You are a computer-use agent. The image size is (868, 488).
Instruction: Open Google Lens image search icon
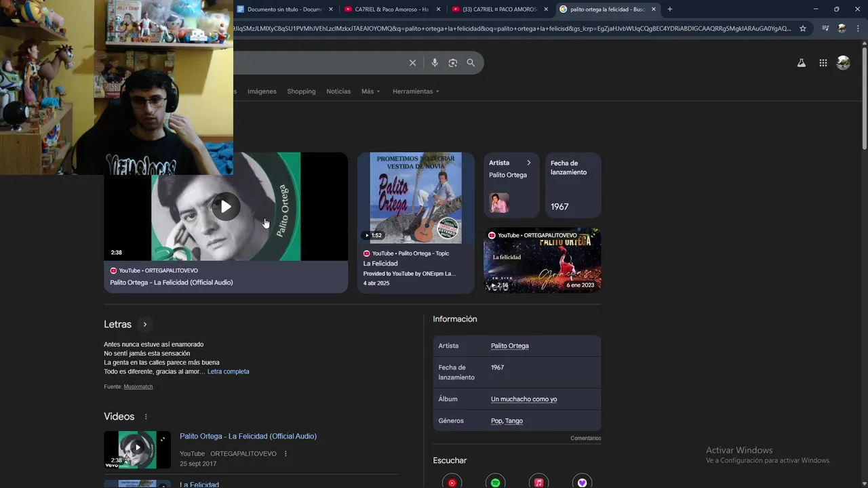point(453,63)
